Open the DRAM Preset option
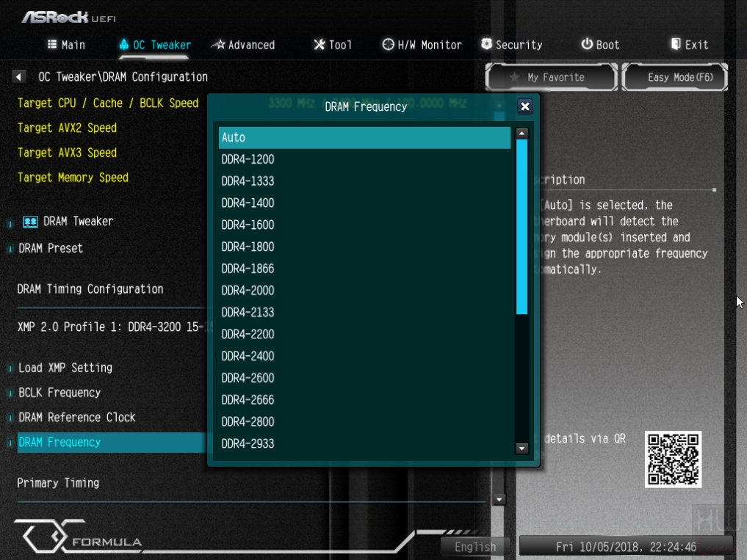Viewport: 747px width, 560px height. pos(51,248)
